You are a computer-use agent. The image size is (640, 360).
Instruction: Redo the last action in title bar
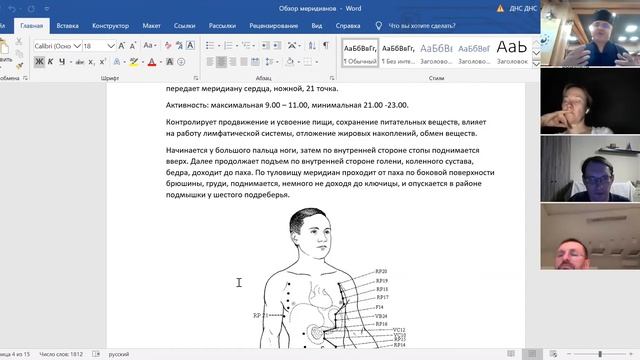pyautogui.click(x=31, y=9)
